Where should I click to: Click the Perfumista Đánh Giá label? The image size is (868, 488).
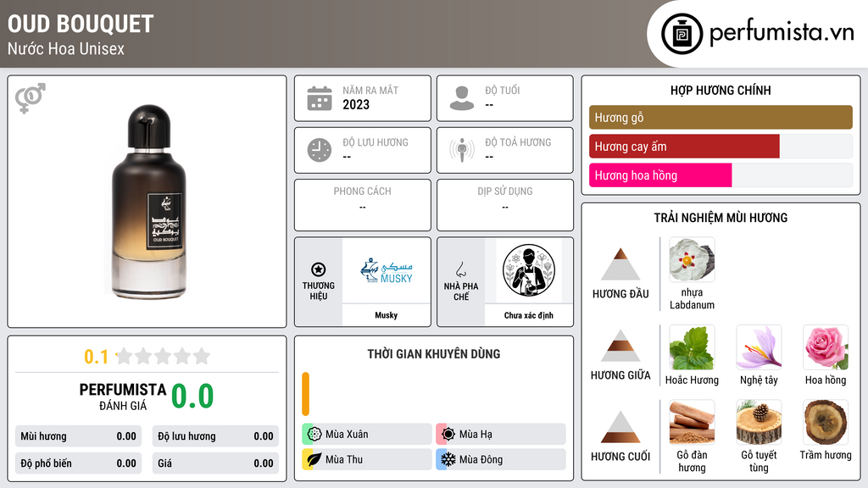(x=123, y=396)
